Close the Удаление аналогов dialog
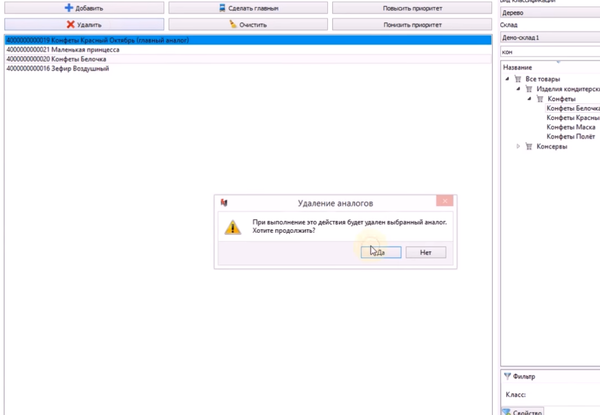The height and width of the screenshot is (415, 600). [x=445, y=201]
